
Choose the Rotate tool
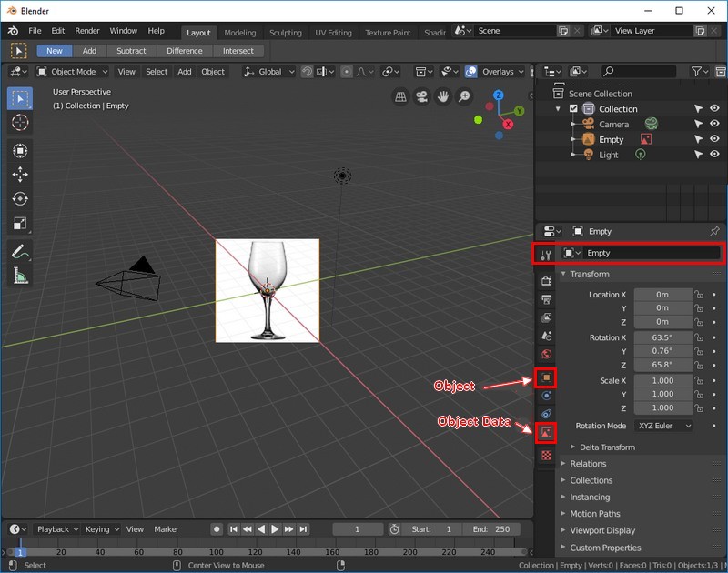point(19,198)
